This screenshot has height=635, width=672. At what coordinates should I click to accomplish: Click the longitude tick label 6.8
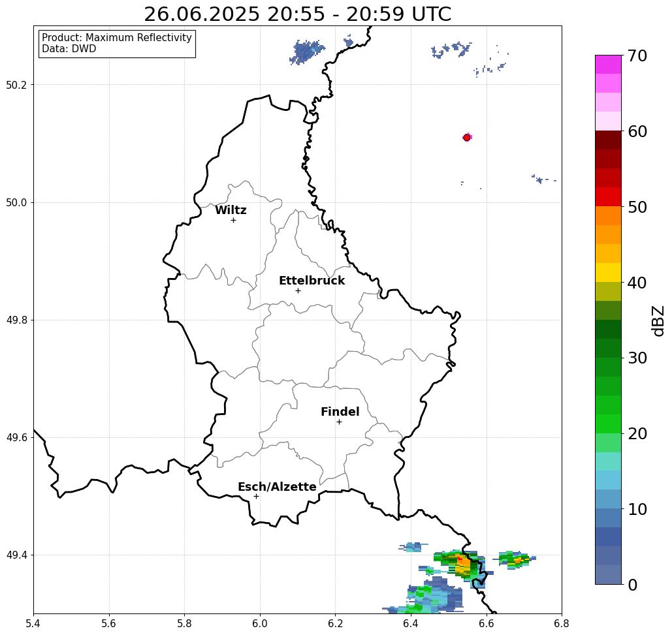[x=562, y=623]
